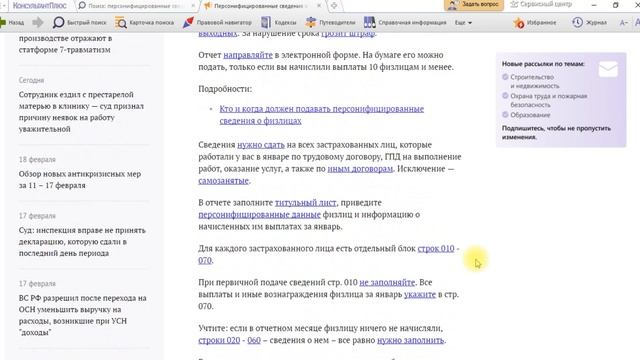The height and width of the screenshot is (360, 640).
Task: Click the Сегодня date label
Action: [31, 80]
